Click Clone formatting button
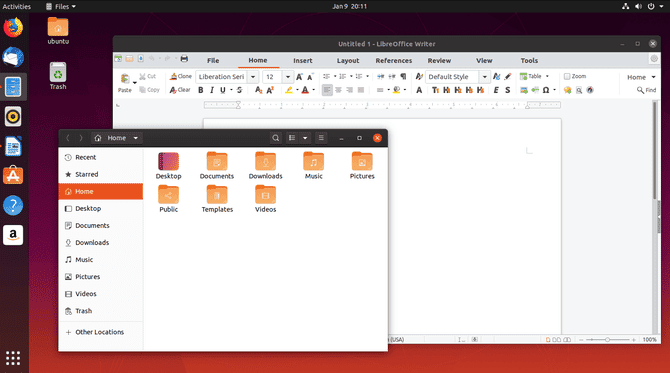The image size is (670, 373). point(181,76)
